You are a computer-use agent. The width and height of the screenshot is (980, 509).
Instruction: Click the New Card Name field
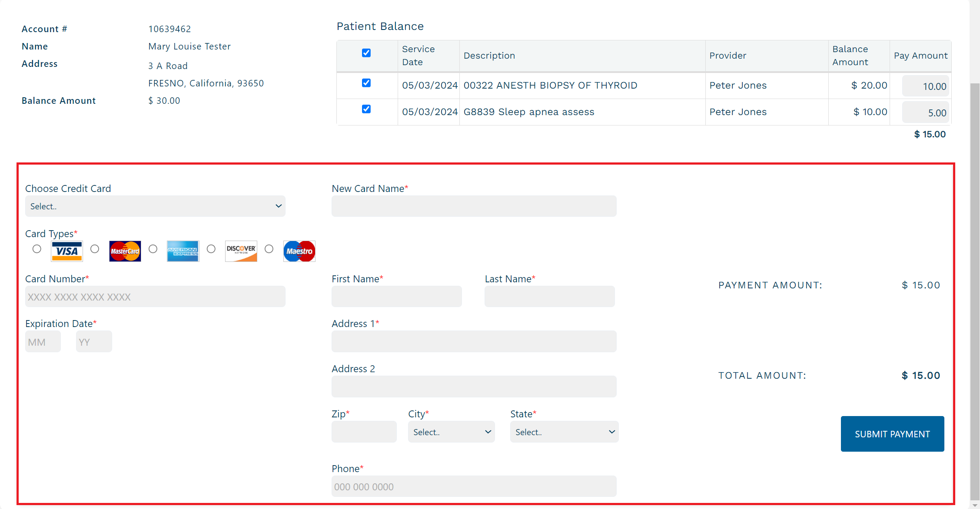tap(474, 206)
